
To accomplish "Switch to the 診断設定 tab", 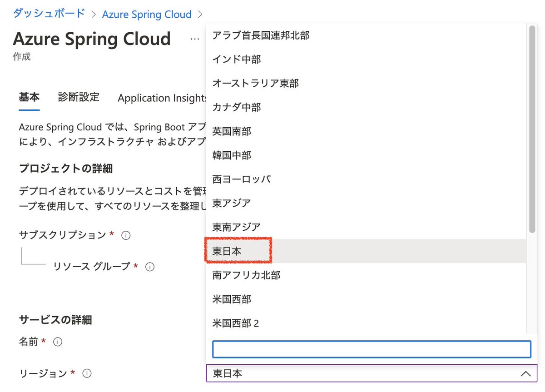I will tap(79, 97).
